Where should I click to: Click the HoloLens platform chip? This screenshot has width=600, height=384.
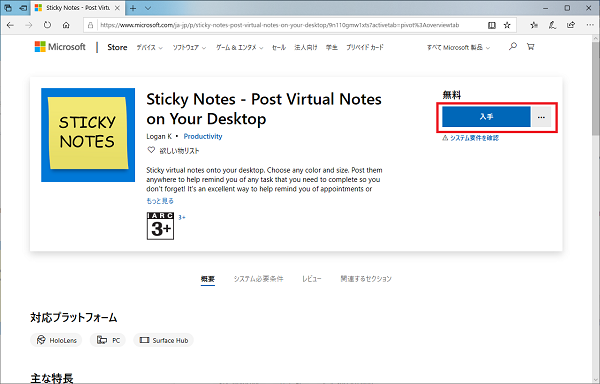tap(56, 340)
